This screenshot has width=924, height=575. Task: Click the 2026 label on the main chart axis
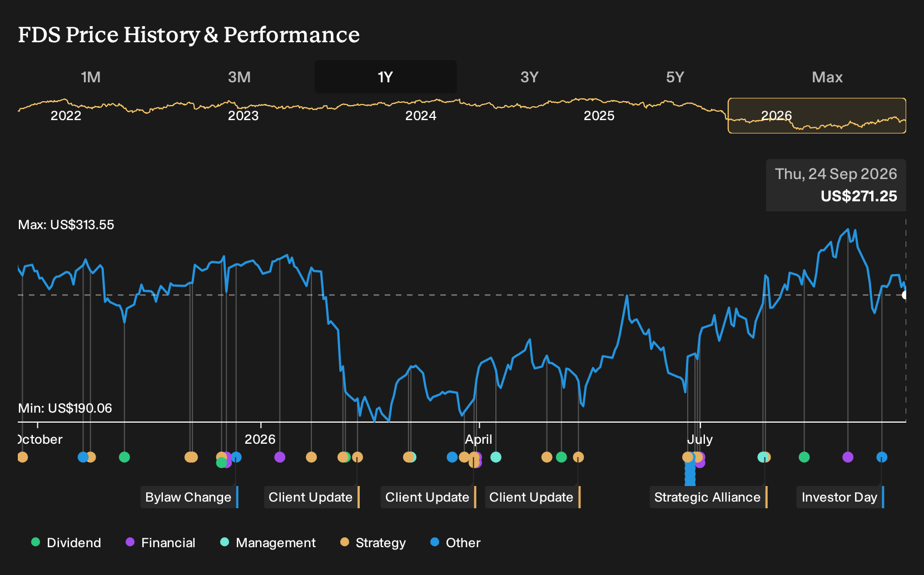point(260,439)
